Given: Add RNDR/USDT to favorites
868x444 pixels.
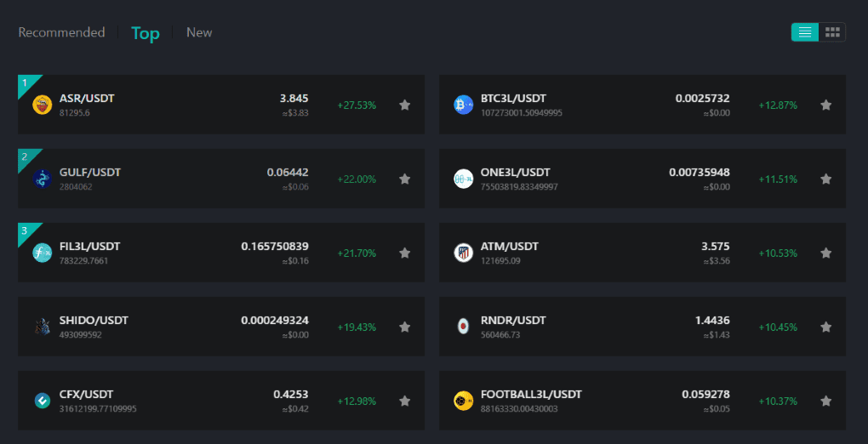Looking at the screenshot, I should pos(826,327).
